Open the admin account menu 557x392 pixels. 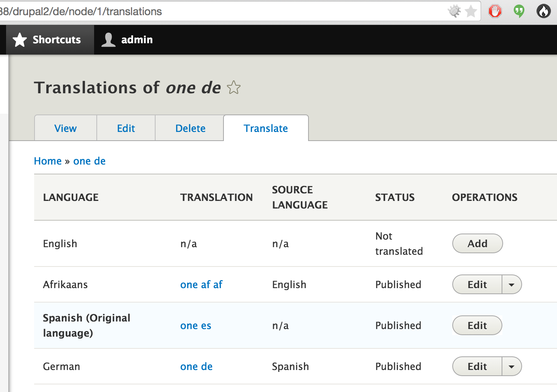pos(127,40)
